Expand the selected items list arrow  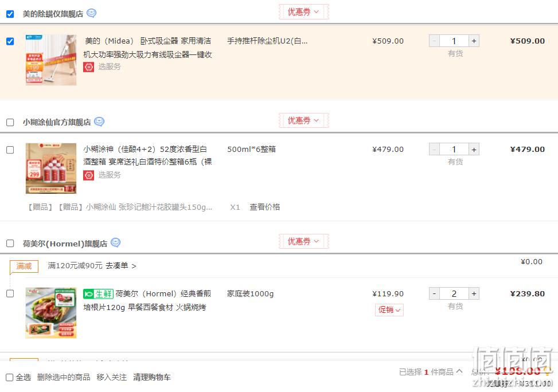[x=459, y=371]
